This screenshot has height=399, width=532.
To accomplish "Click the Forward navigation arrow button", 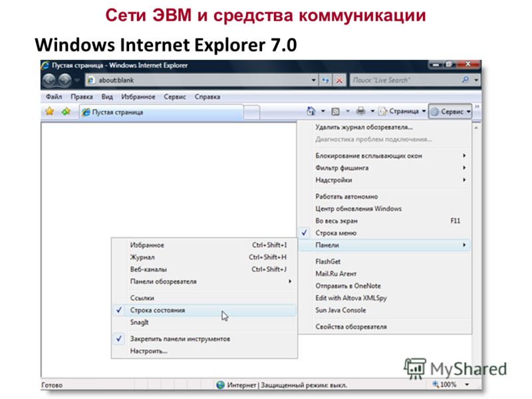I will 65,80.
